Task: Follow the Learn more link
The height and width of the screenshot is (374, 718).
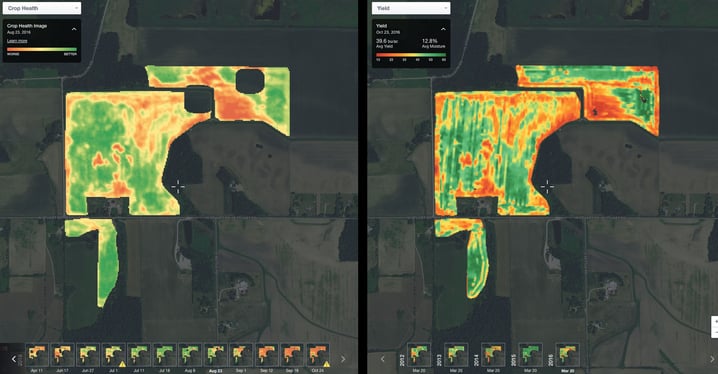Action: [17, 41]
